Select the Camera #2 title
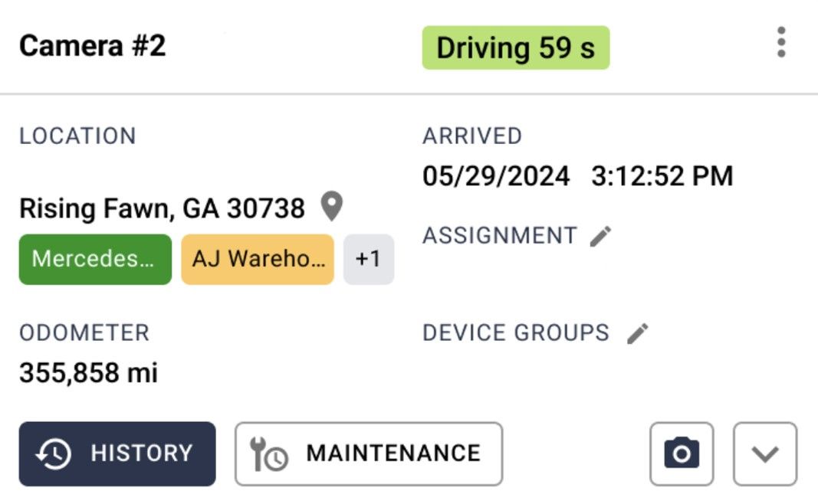Screen dimensions: 818x504 click(x=92, y=46)
